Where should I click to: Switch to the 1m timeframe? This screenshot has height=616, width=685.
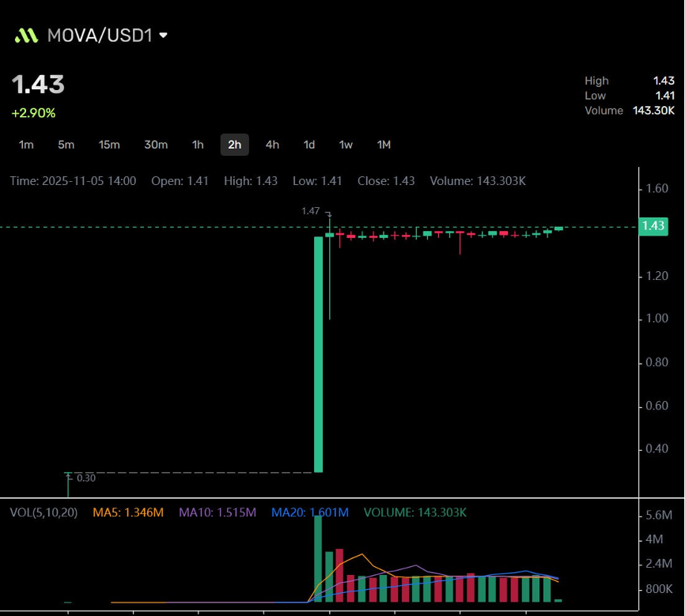coord(26,145)
